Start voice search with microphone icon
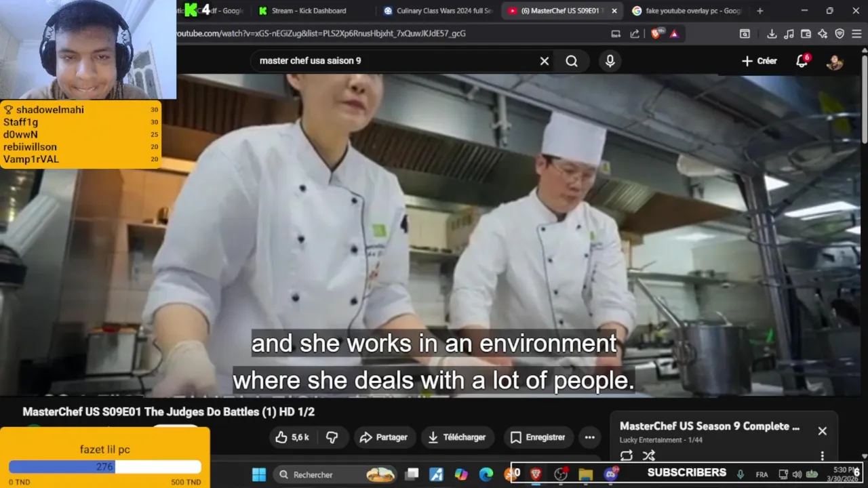This screenshot has height=488, width=868. (610, 61)
